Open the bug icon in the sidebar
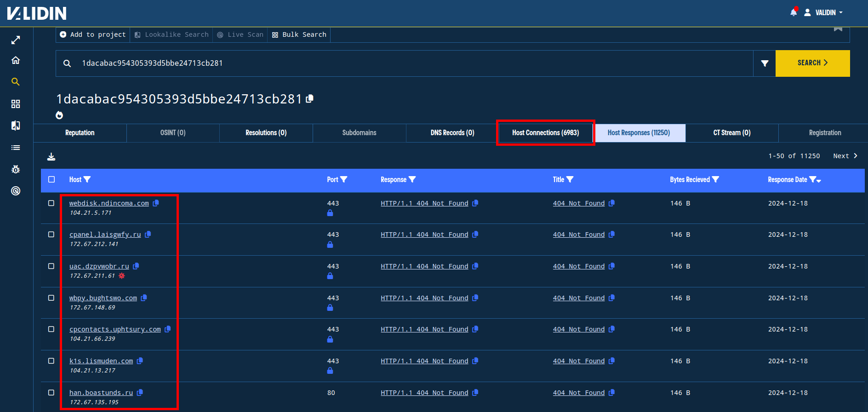This screenshot has width=868, height=412. [16, 169]
